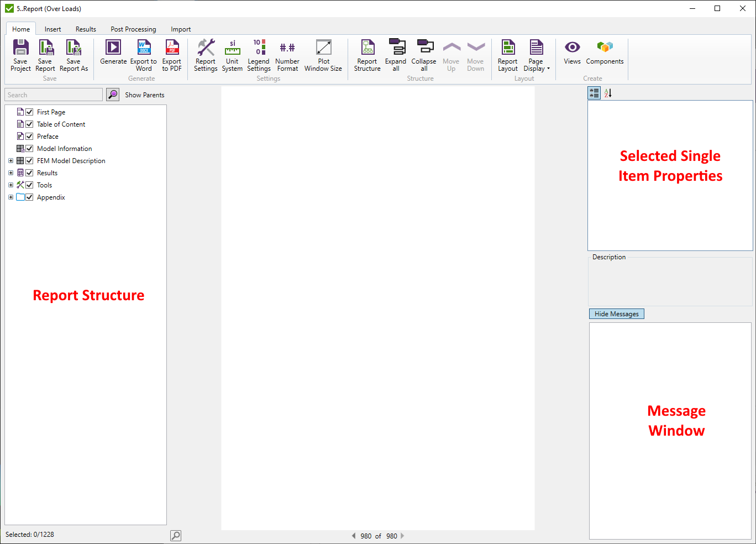Uncheck the First Page checkbox
The image size is (756, 544).
pyautogui.click(x=30, y=112)
